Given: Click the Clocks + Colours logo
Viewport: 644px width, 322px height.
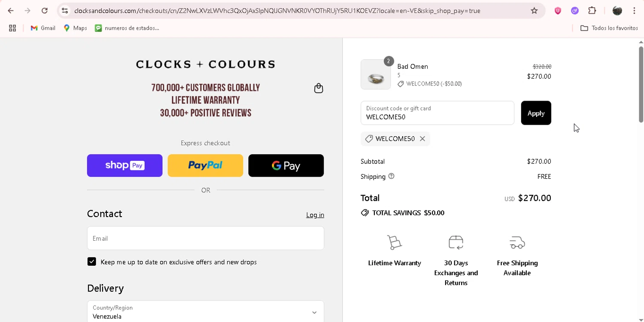Looking at the screenshot, I should click(x=206, y=64).
